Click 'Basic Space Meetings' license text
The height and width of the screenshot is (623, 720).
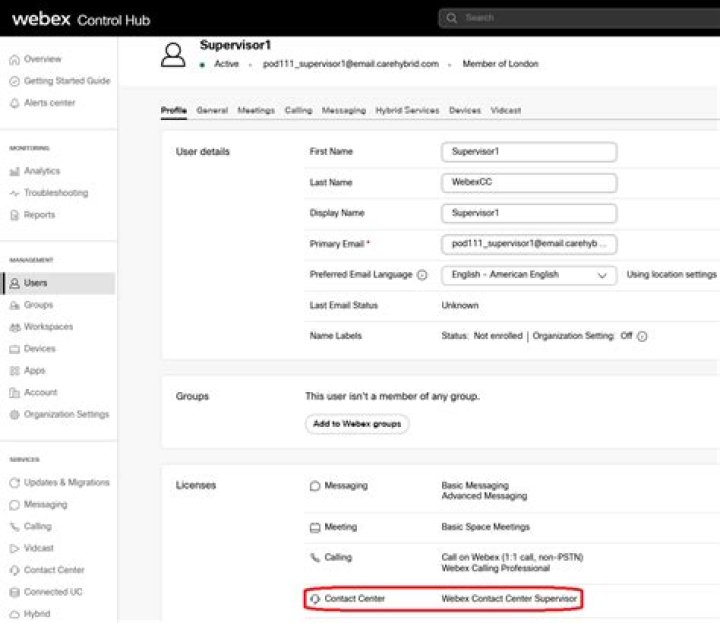tap(485, 527)
